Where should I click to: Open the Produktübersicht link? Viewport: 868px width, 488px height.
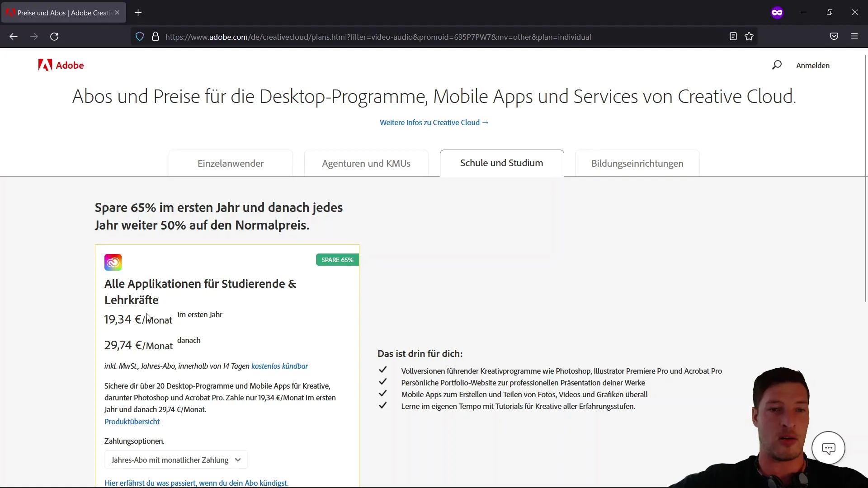click(132, 422)
